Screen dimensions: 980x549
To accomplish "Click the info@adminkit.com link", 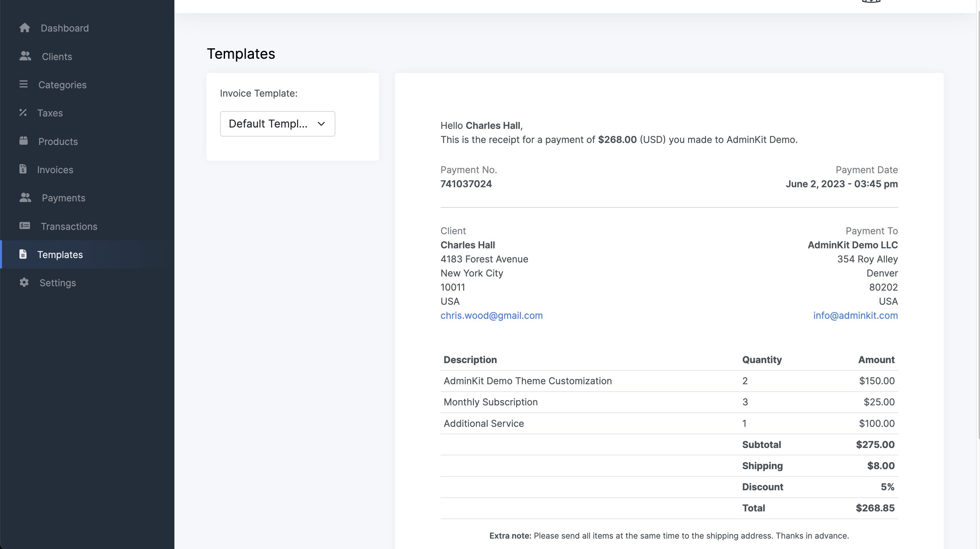I will [855, 316].
